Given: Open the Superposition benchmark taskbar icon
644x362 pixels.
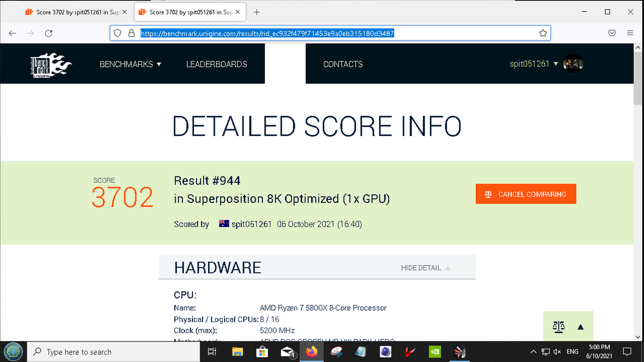Looking at the screenshot, I should pos(460,352).
